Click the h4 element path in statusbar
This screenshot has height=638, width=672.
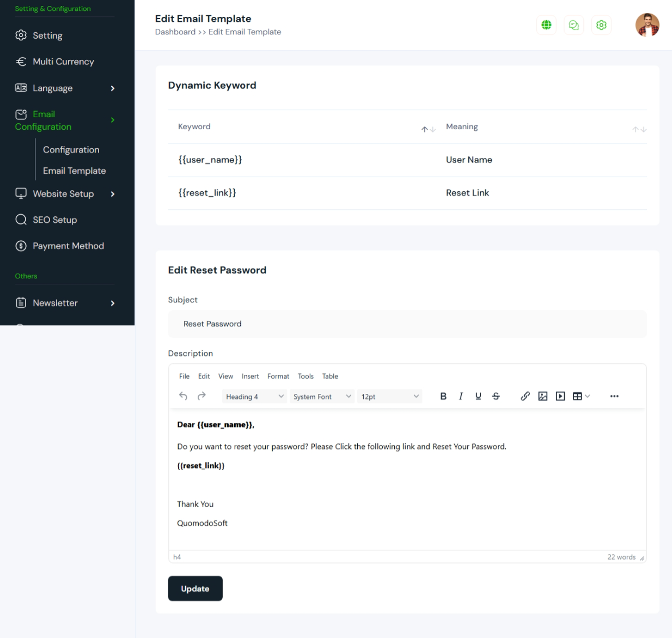[177, 557]
